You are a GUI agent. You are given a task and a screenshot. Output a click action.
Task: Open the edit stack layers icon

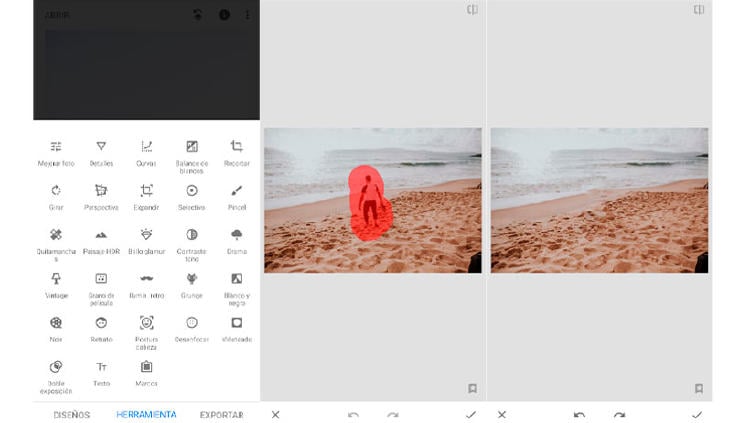(x=200, y=15)
